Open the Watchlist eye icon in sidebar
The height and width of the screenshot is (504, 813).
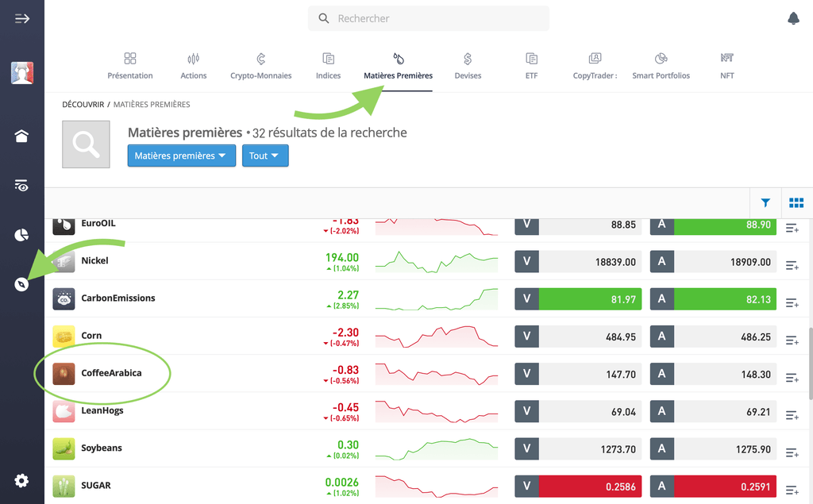[21, 185]
